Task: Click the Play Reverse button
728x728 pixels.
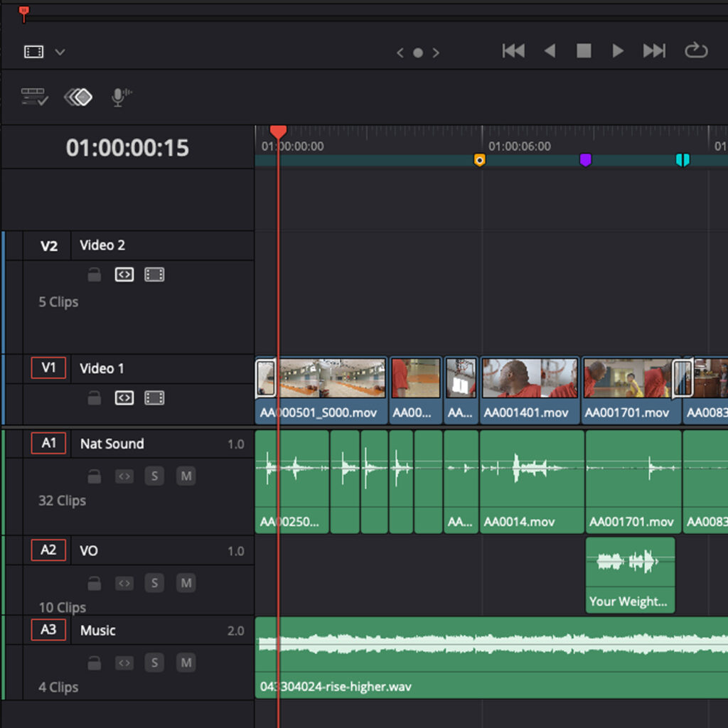Action: 549,50
